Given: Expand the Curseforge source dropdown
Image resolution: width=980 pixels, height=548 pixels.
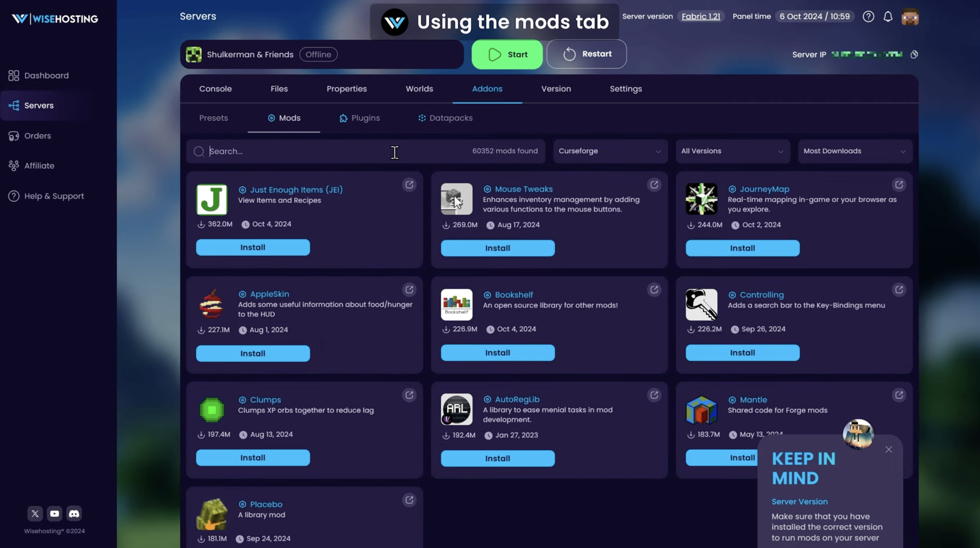Looking at the screenshot, I should tap(610, 151).
